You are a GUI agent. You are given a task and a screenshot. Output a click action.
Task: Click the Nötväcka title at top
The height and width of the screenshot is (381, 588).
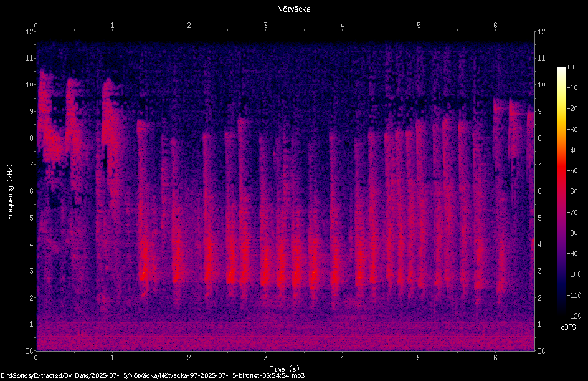tap(293, 9)
